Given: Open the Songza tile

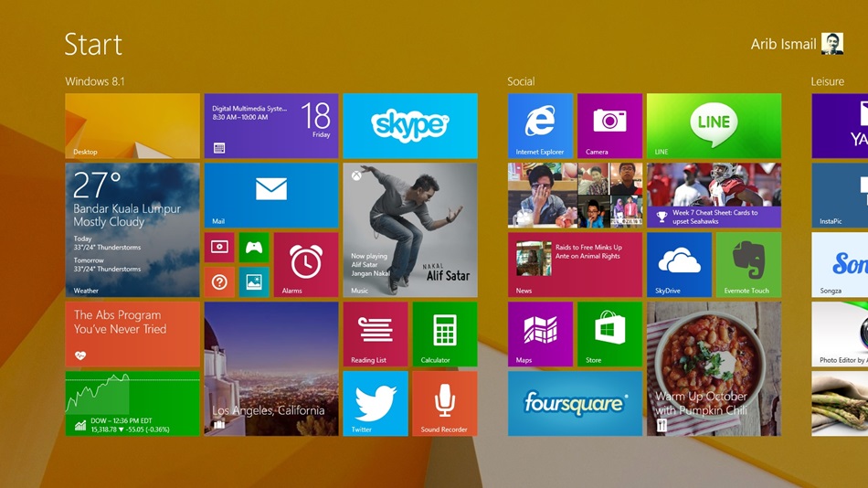Looking at the screenshot, I should tap(840, 265).
